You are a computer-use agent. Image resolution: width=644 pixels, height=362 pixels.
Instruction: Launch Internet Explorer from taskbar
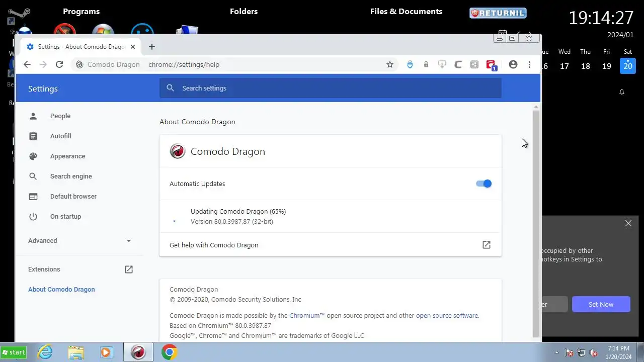pyautogui.click(x=45, y=352)
